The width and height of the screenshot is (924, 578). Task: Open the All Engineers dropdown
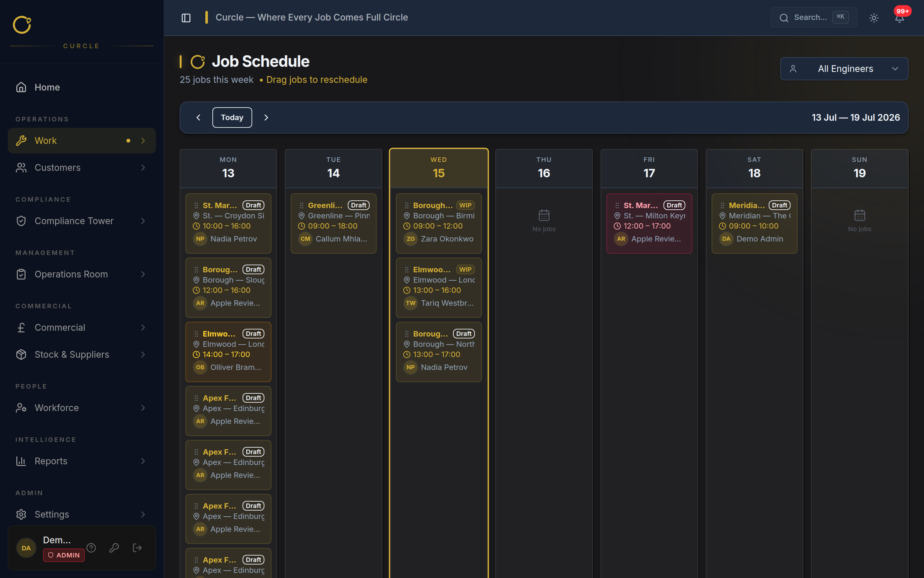pyautogui.click(x=844, y=69)
